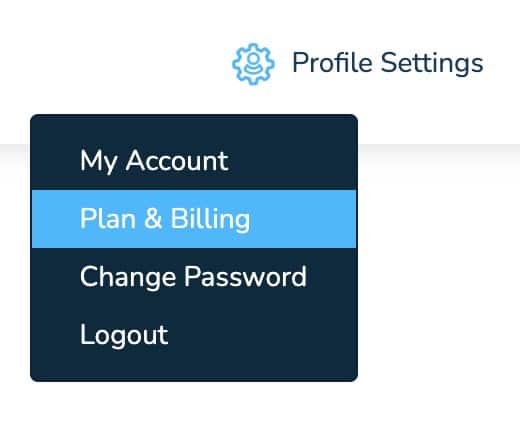Viewport: 520px width, 432px height.
Task: Click the person-in-gear profile icon
Action: (253, 64)
